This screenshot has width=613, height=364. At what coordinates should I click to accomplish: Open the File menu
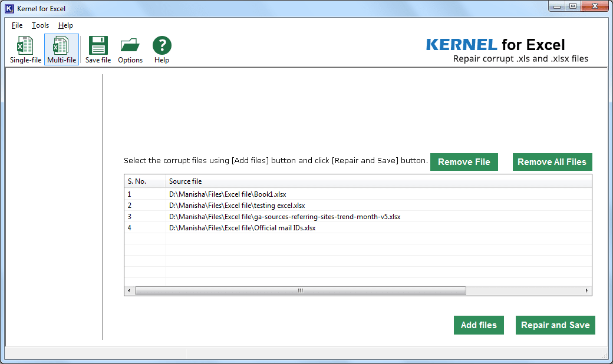(x=17, y=25)
